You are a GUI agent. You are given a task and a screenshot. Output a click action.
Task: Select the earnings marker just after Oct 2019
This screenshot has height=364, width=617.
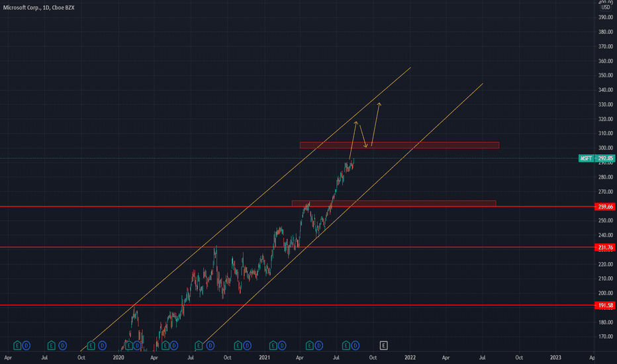91,345
